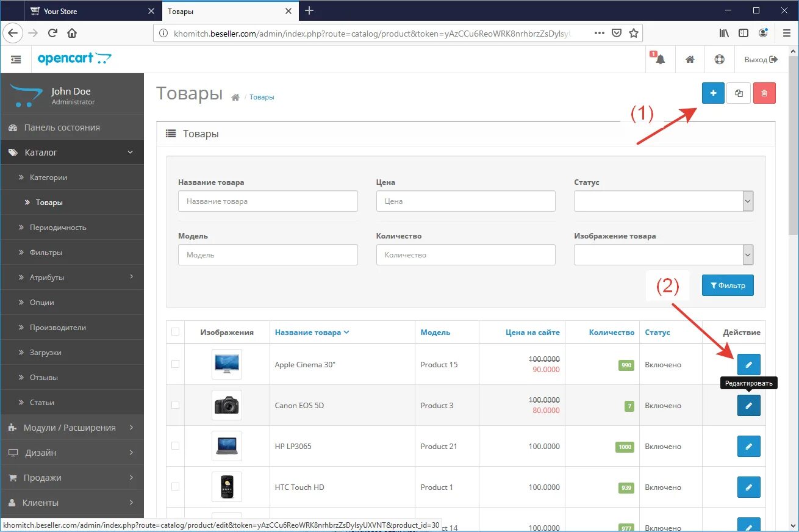Click the Canon EOS 5D camera thumbnail
This screenshot has height=532, width=799.
227,405
